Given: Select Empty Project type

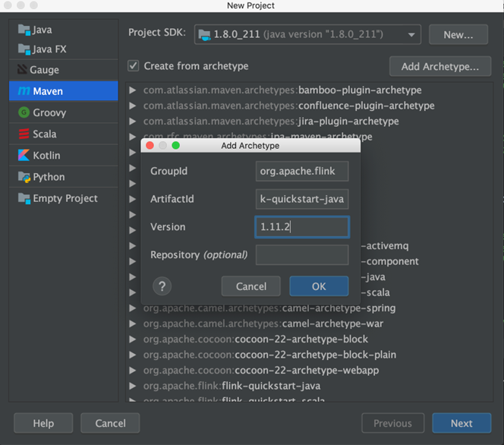Looking at the screenshot, I should [64, 198].
